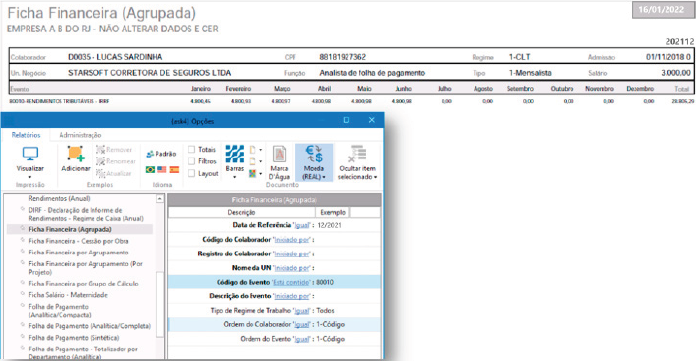
Task: Click the Ocultar item selecionado icon
Action: coord(357,154)
